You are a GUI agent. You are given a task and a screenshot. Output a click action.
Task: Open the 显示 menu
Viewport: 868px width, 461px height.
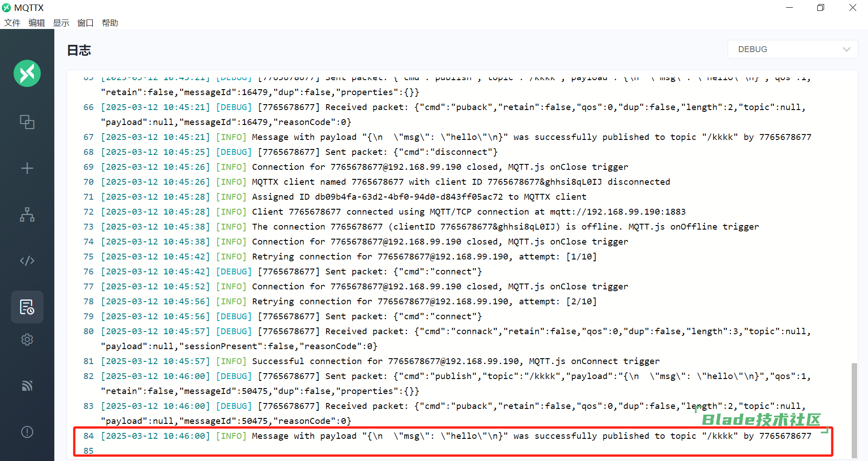click(x=61, y=23)
